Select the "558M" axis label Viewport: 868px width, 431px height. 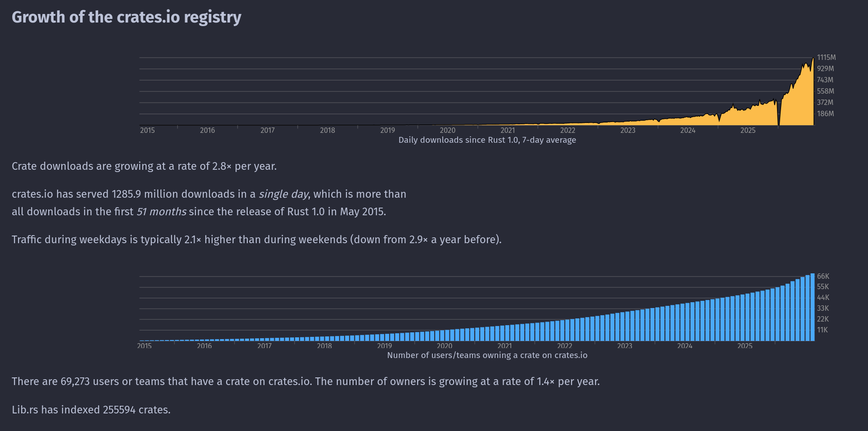click(x=825, y=91)
